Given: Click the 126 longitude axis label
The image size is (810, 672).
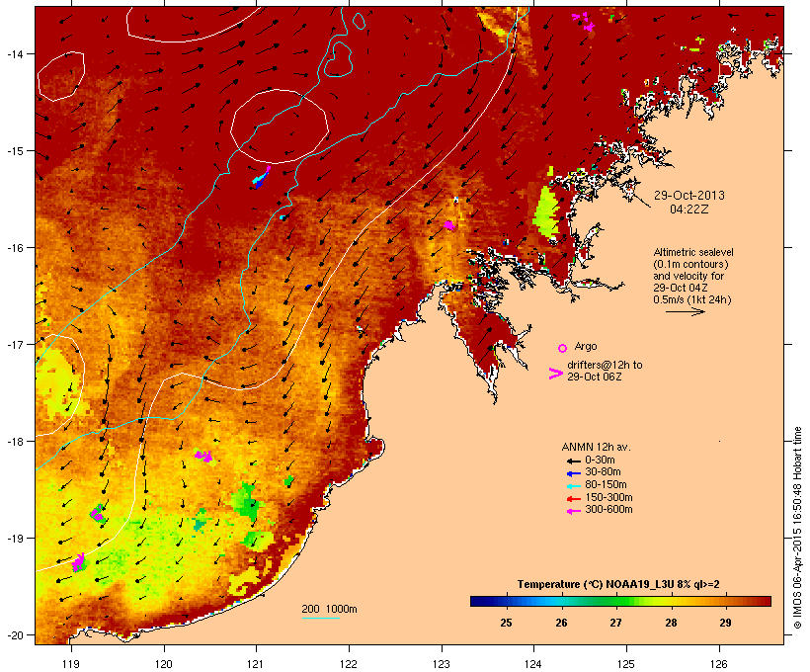Looking at the screenshot, I should [719, 664].
